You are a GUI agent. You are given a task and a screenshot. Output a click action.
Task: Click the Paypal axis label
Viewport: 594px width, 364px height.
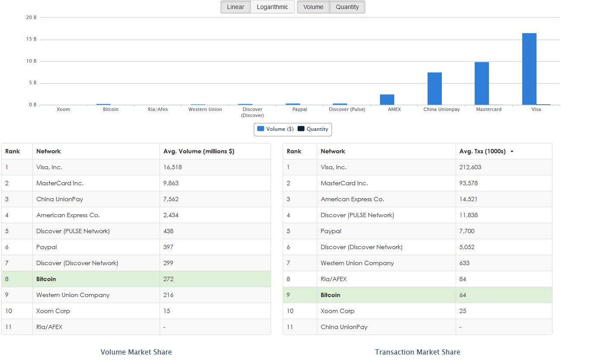point(300,109)
